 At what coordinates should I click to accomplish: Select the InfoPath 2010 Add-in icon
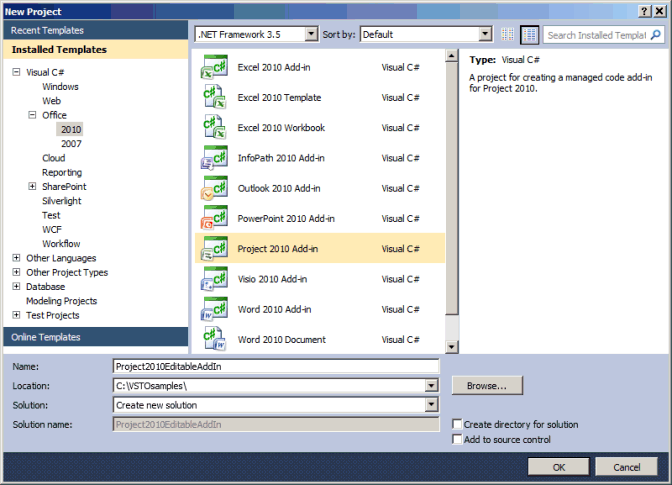(214, 158)
